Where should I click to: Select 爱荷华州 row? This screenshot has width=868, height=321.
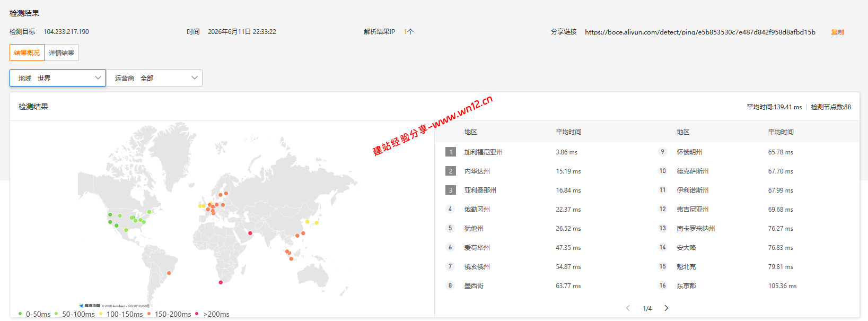(541, 247)
